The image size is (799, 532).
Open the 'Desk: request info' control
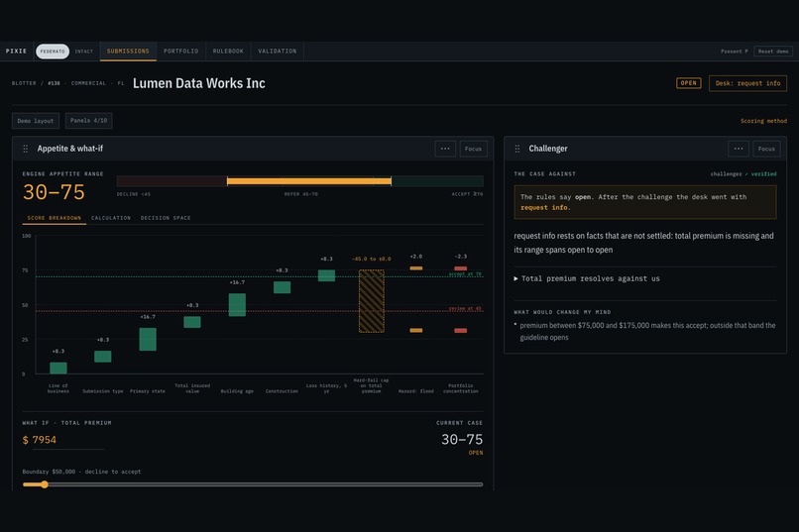[747, 83]
